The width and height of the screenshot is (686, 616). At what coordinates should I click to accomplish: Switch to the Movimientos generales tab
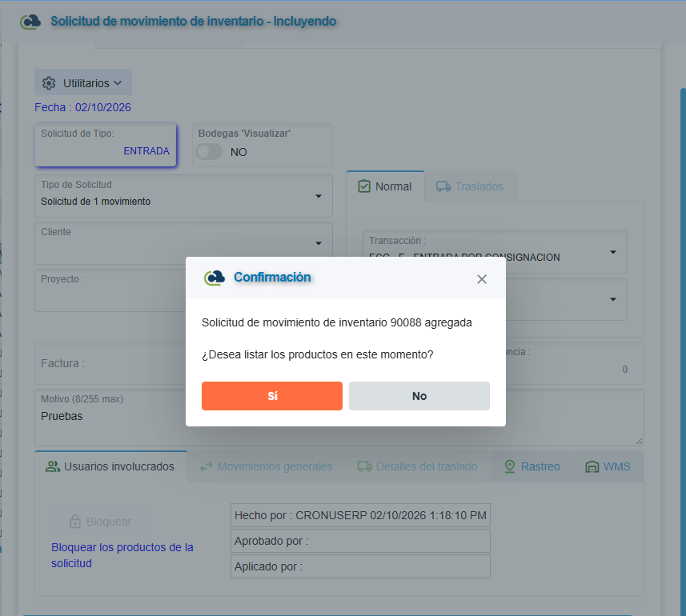267,466
